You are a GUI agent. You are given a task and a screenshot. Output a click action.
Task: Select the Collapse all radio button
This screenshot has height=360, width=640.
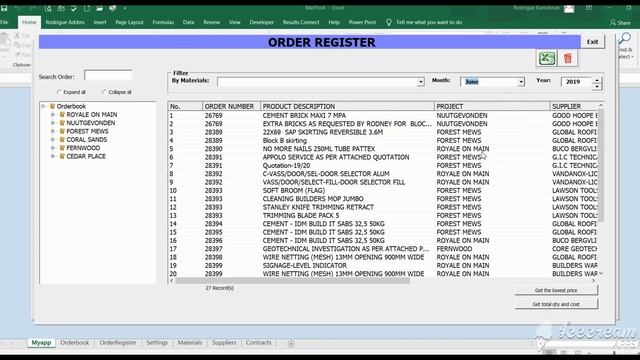coord(104,92)
